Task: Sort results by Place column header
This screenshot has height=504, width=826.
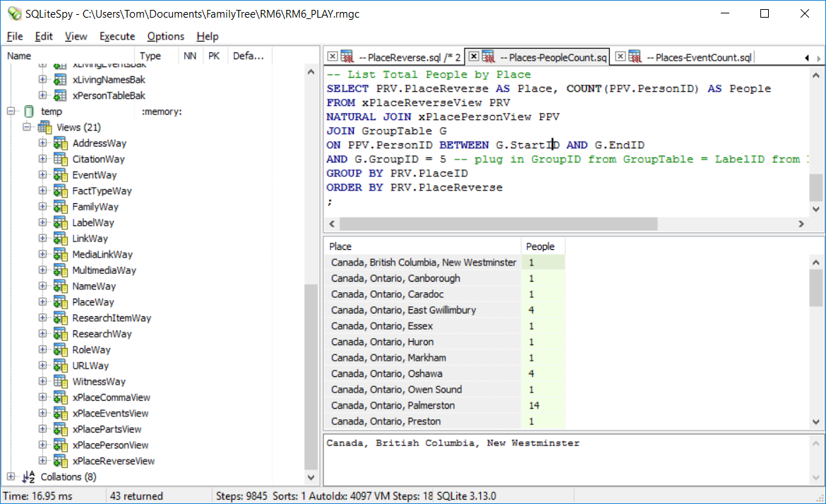Action: 423,246
